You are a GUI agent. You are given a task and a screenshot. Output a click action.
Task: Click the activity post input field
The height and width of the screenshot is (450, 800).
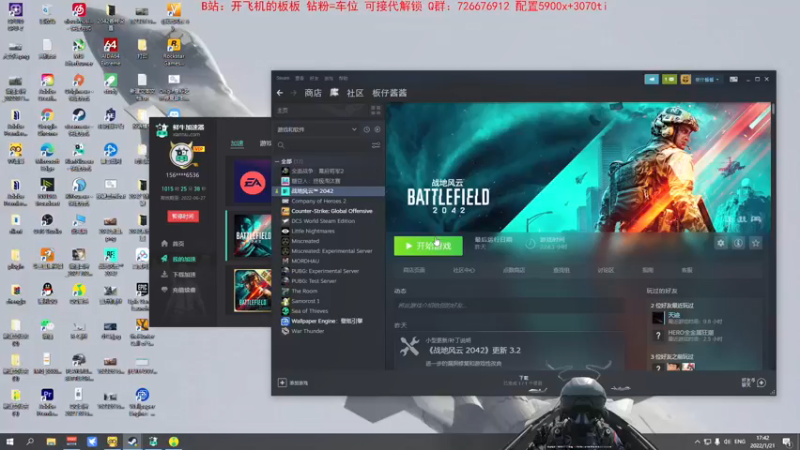509,305
